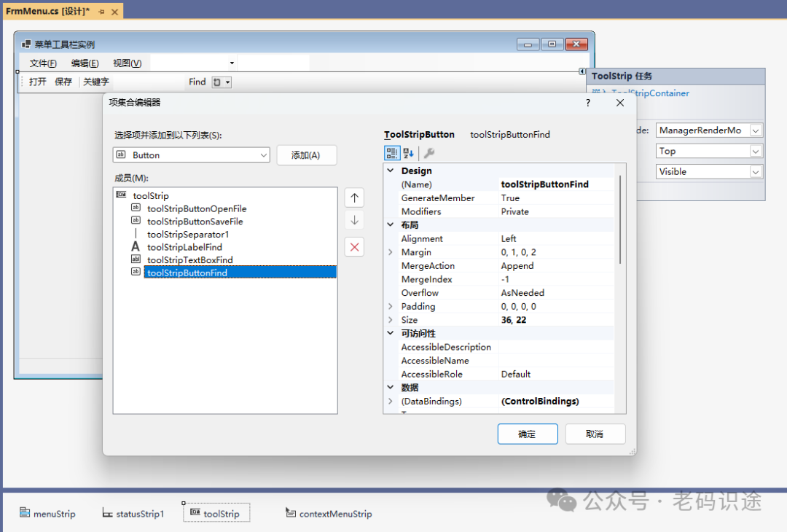The width and height of the screenshot is (787, 532).
Task: Open the 编辑(E) menu on form
Action: click(x=85, y=63)
